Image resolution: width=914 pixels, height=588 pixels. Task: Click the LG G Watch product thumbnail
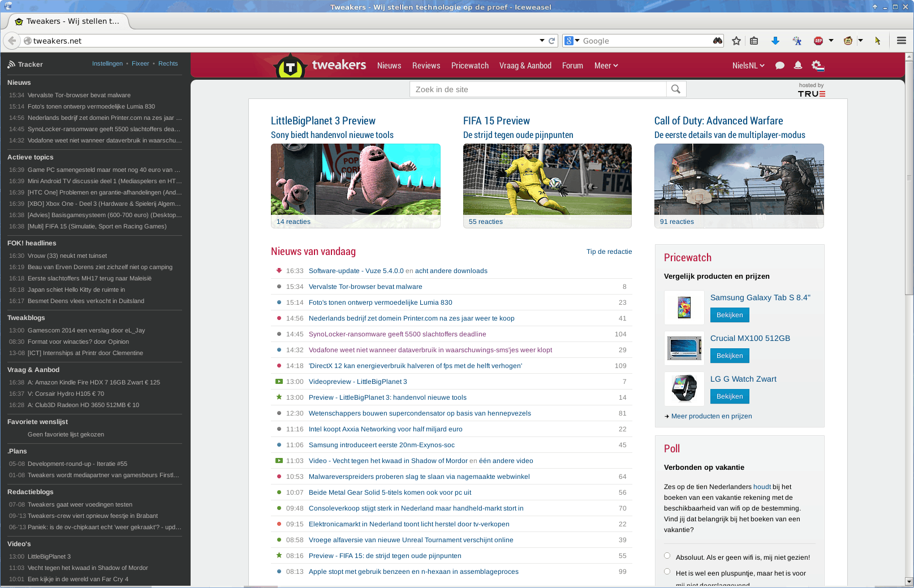(684, 388)
